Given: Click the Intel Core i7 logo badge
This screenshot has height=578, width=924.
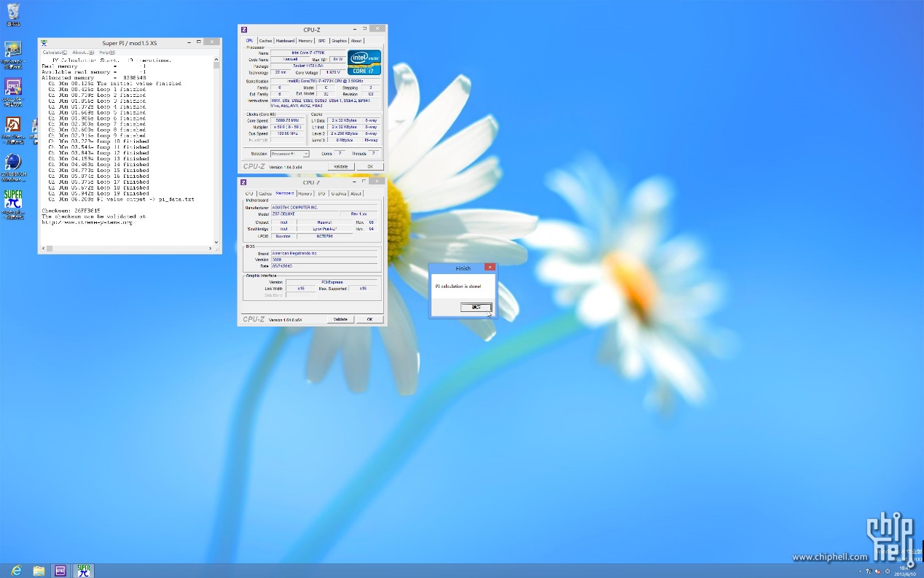Looking at the screenshot, I should tap(364, 62).
